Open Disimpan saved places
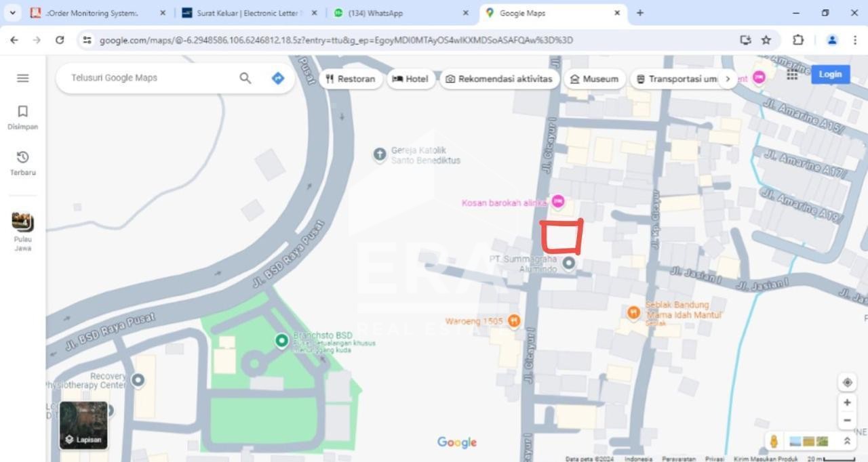The height and width of the screenshot is (462, 868). 22,117
